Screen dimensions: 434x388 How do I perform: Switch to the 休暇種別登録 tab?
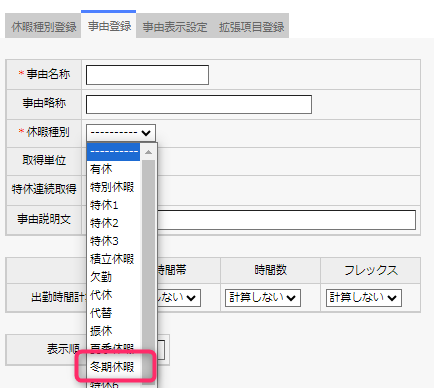click(43, 26)
